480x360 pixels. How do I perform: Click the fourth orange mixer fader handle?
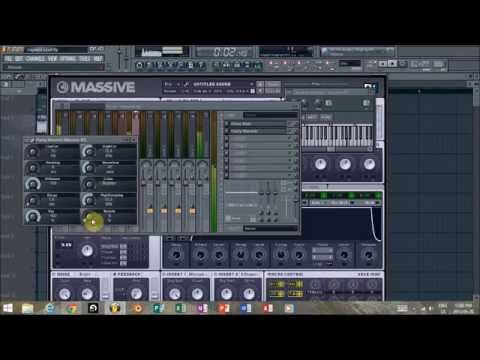(192, 211)
